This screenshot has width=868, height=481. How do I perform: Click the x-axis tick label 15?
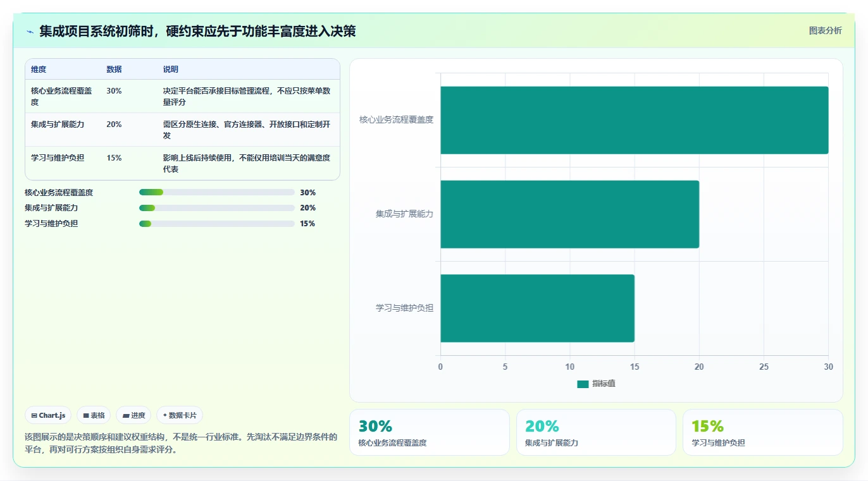[635, 367]
